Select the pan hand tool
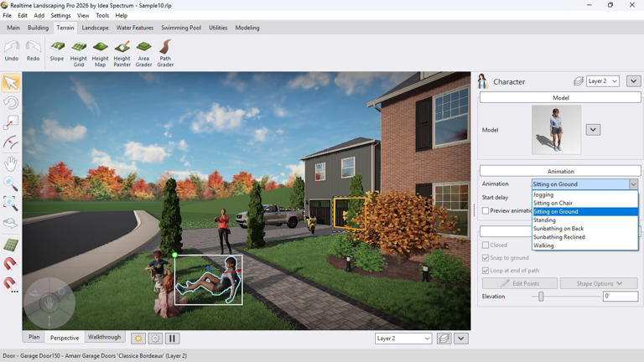Image resolution: width=644 pixels, height=362 pixels. pyautogui.click(x=11, y=163)
